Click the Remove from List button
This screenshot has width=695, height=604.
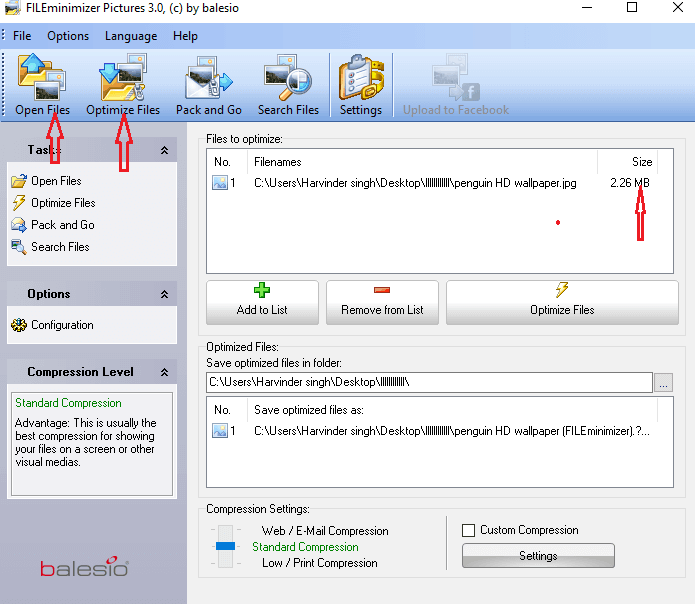click(382, 302)
